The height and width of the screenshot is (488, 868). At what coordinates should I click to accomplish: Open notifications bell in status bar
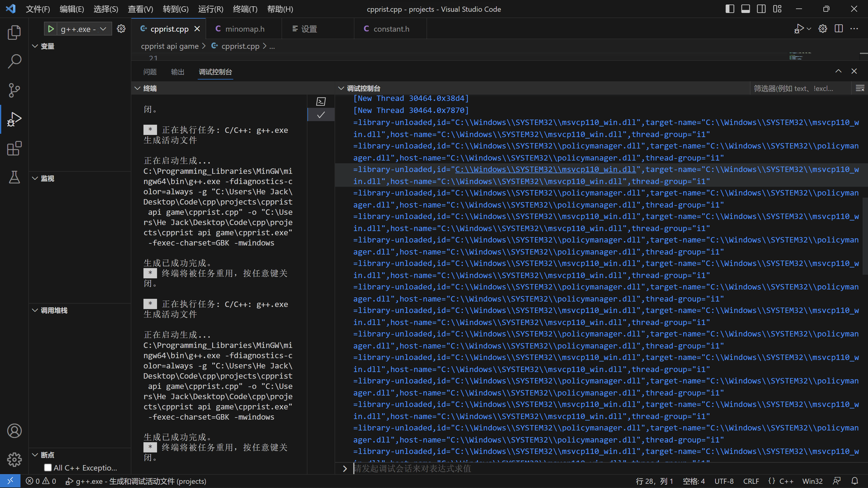[855, 481]
